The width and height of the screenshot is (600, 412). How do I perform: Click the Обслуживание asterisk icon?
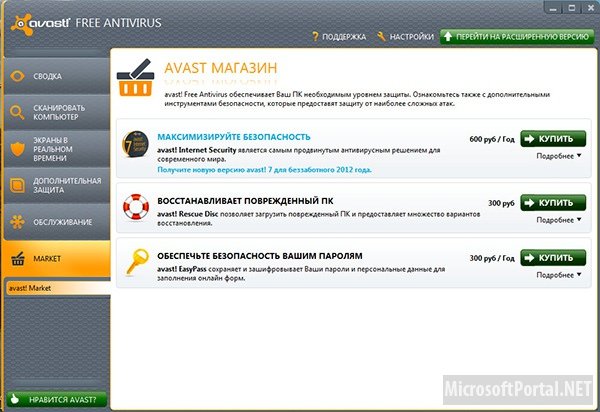[x=17, y=222]
